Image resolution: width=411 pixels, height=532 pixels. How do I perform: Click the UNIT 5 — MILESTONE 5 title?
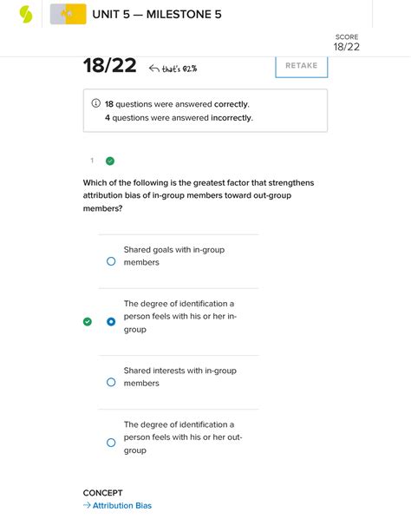click(157, 15)
